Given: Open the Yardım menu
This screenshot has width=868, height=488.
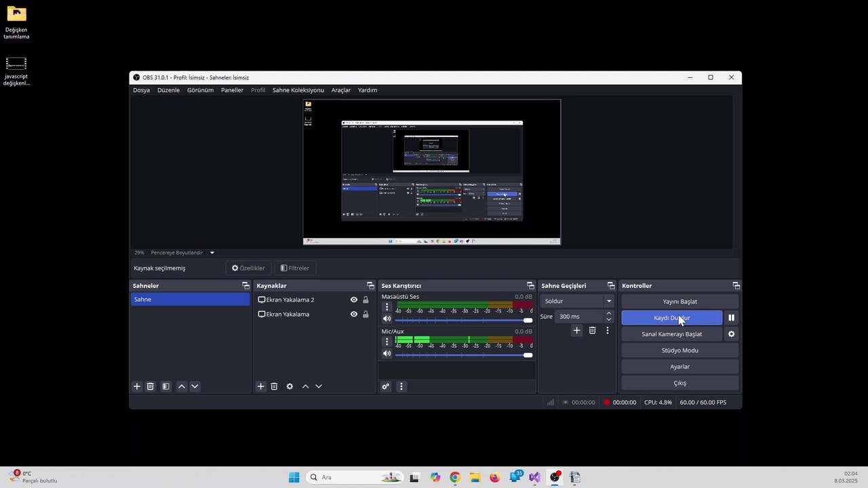Looking at the screenshot, I should pyautogui.click(x=368, y=90).
